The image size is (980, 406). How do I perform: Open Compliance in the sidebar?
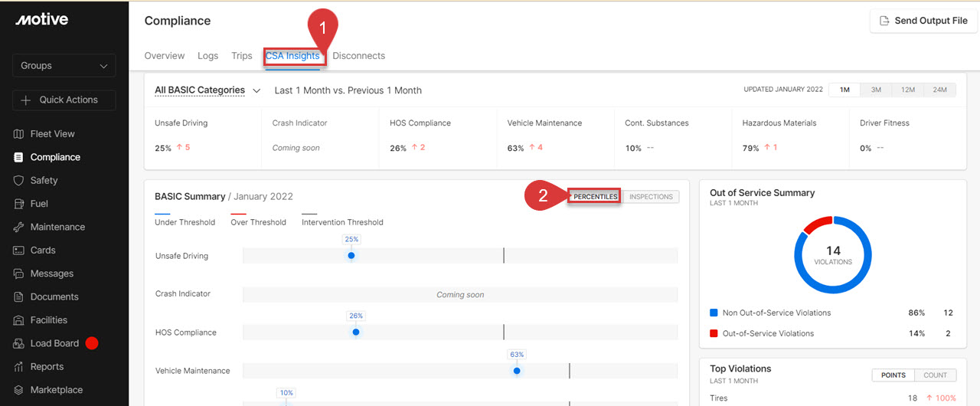coord(55,157)
